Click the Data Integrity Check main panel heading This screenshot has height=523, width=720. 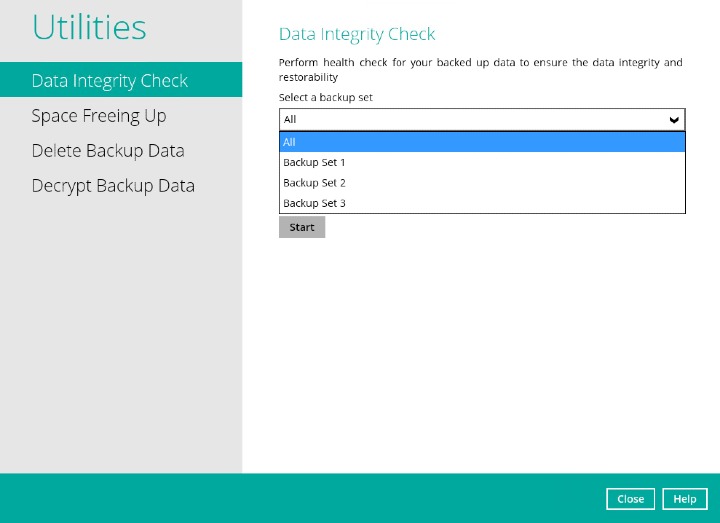pos(357,34)
